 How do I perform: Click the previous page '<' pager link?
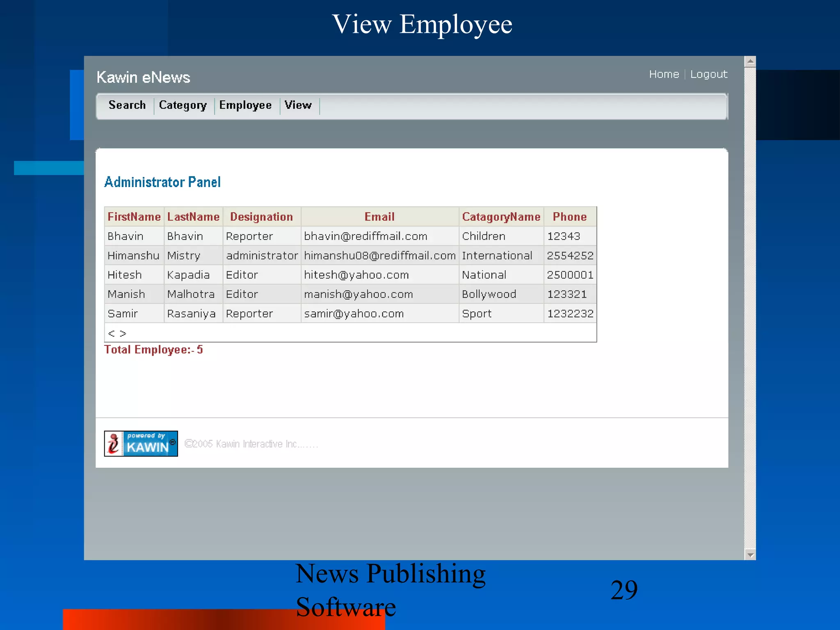[x=111, y=333]
